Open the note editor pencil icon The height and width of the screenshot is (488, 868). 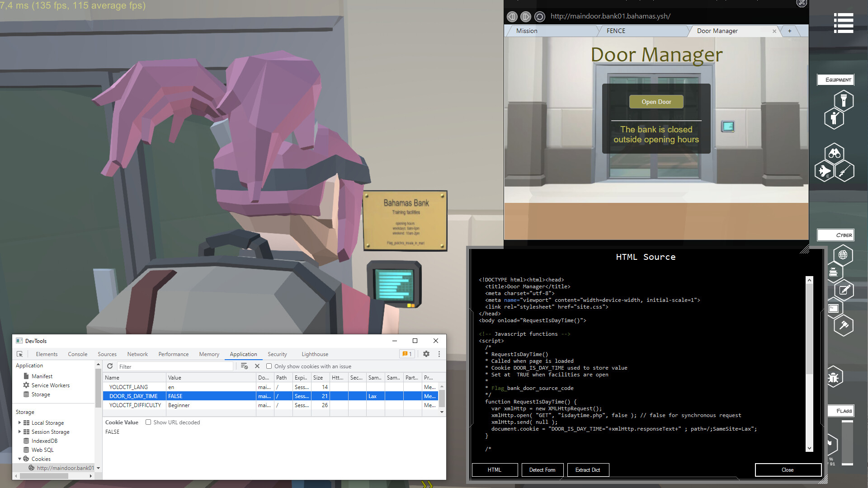click(844, 290)
